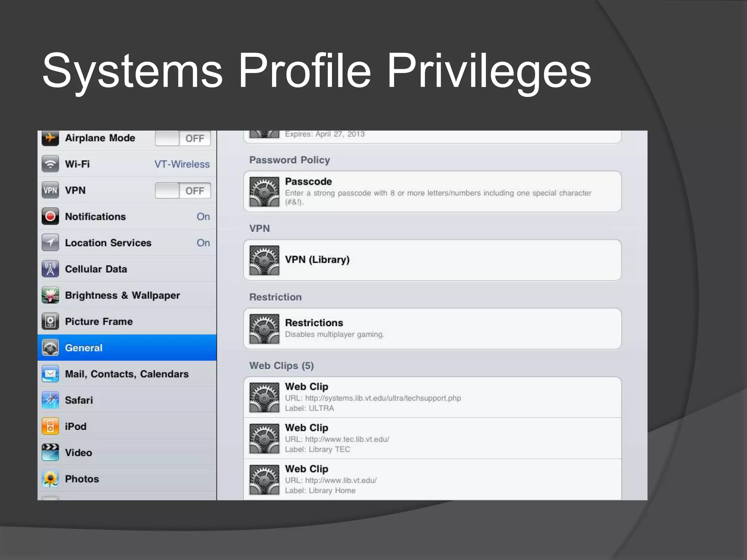Click the techsupport.php URL text
This screenshot has height=560, width=747.
pyautogui.click(x=373, y=398)
